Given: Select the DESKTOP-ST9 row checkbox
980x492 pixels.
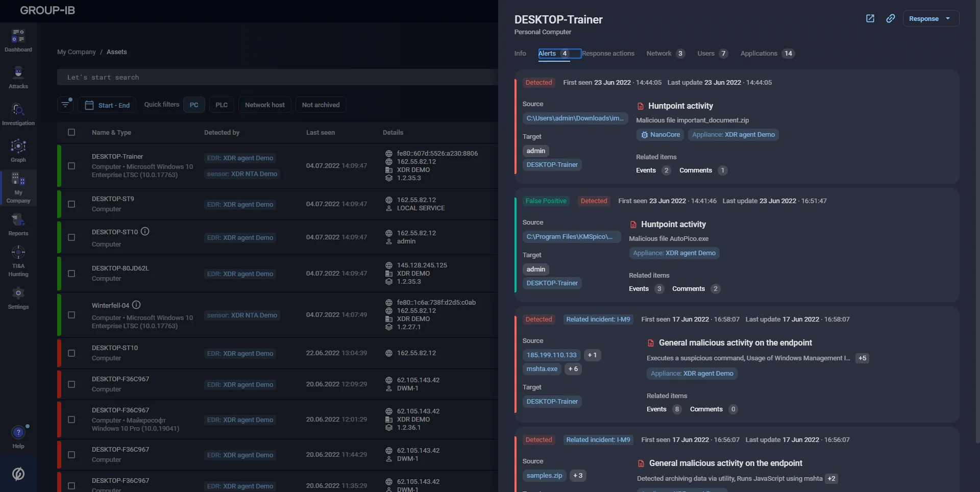Looking at the screenshot, I should [71, 204].
